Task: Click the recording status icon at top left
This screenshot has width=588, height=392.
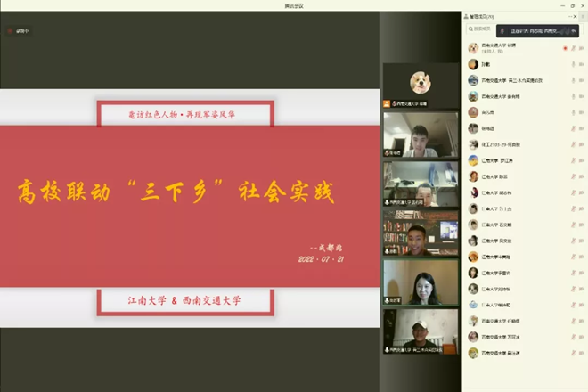Action: coord(11,31)
